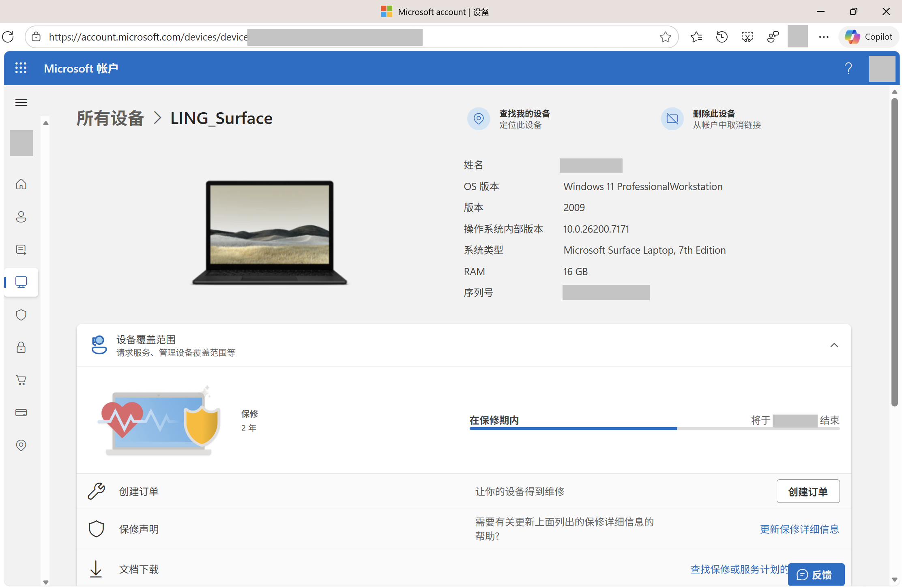
Task: Click the download icon beside 文档下载
Action: coord(96,569)
